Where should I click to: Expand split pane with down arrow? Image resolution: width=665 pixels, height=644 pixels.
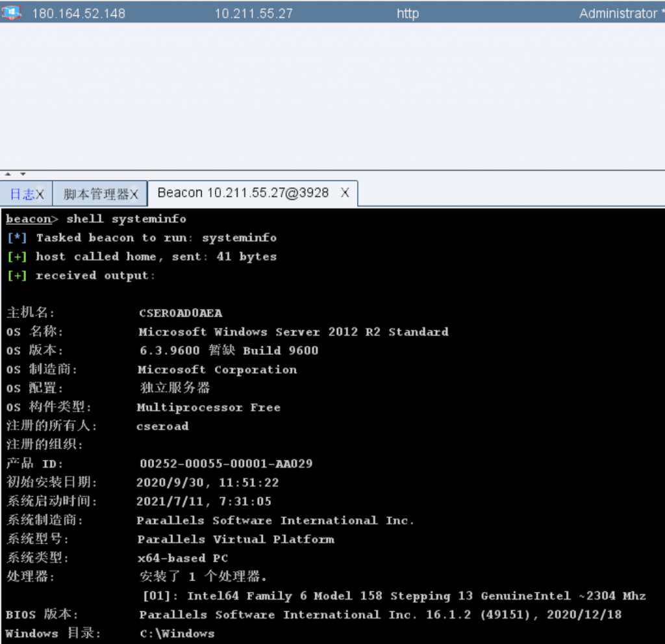[23, 174]
